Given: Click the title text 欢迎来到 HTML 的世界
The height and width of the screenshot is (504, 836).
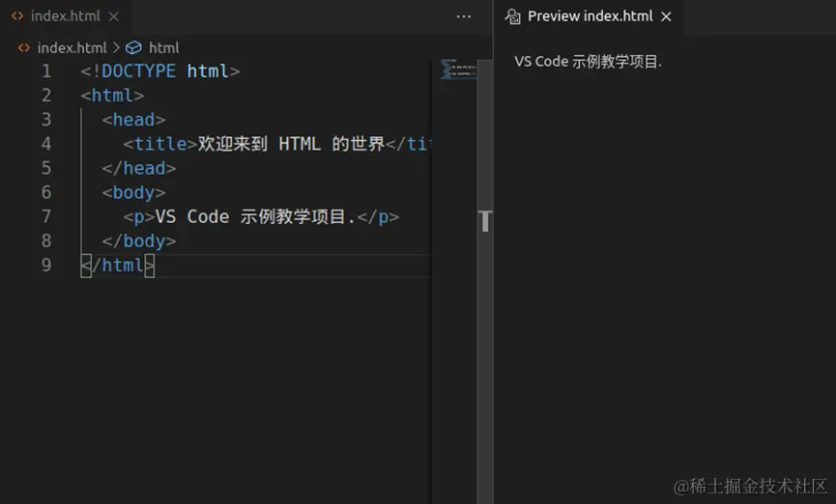Looking at the screenshot, I should [291, 144].
